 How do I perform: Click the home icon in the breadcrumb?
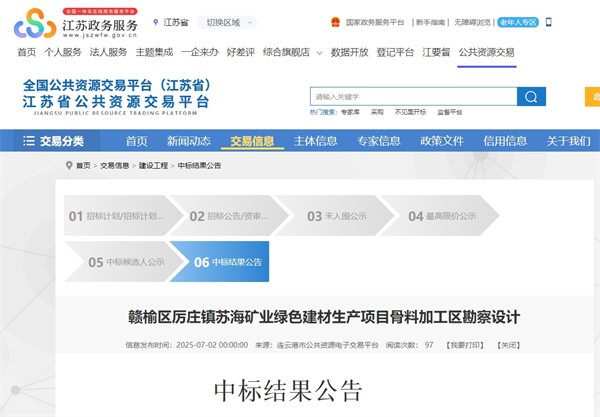pos(68,165)
